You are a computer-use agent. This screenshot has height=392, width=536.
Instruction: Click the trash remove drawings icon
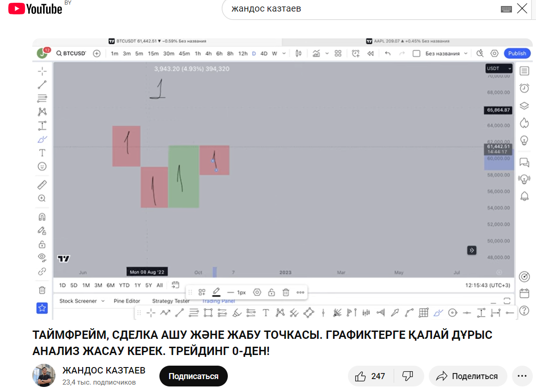pos(42,290)
